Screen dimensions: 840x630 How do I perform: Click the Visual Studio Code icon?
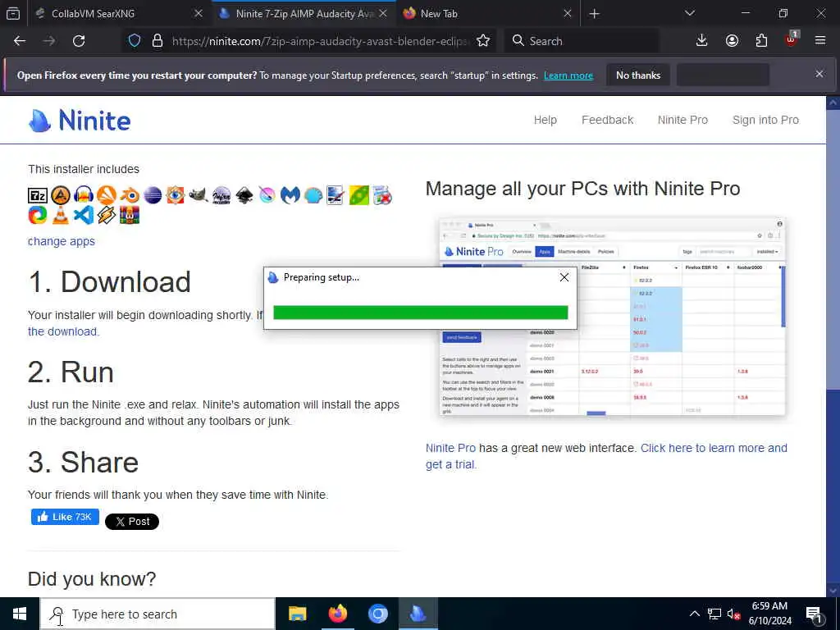(x=84, y=215)
